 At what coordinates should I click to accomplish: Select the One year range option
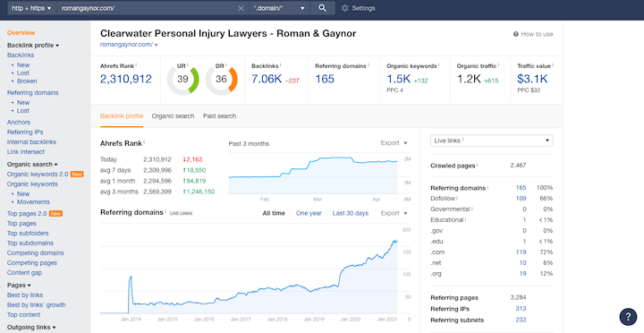click(x=309, y=213)
